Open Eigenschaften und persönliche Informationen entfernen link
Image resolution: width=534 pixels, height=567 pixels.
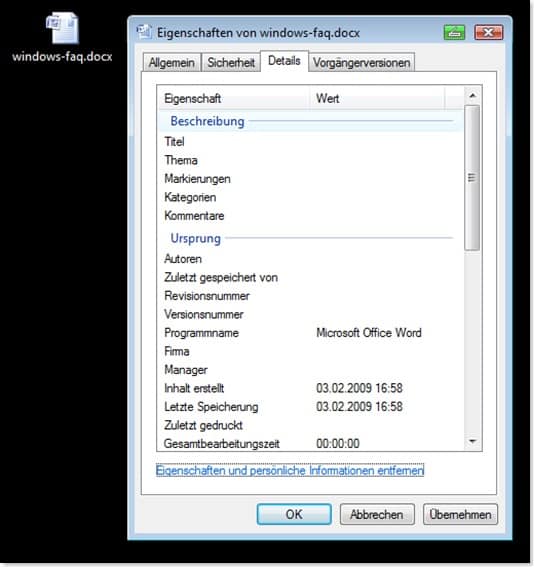point(290,470)
